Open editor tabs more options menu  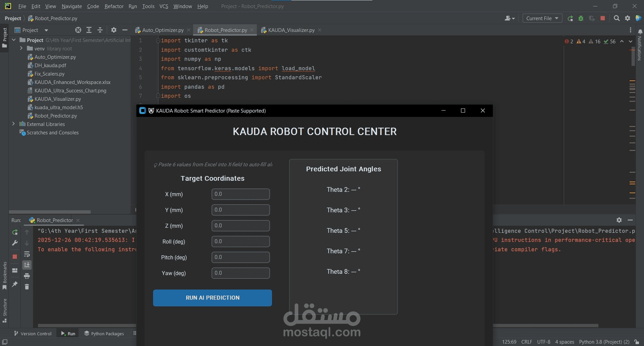(x=631, y=30)
